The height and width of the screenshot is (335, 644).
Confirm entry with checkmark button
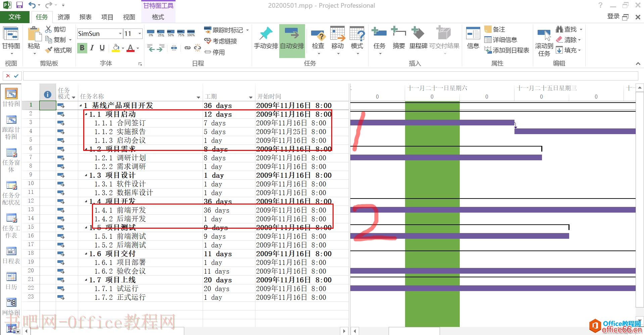coord(16,76)
